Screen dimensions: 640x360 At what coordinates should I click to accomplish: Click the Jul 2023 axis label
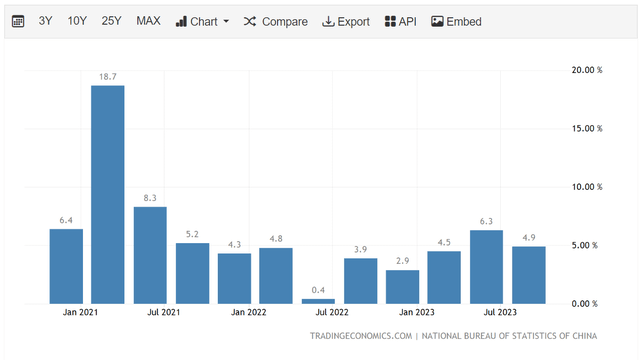(500, 312)
